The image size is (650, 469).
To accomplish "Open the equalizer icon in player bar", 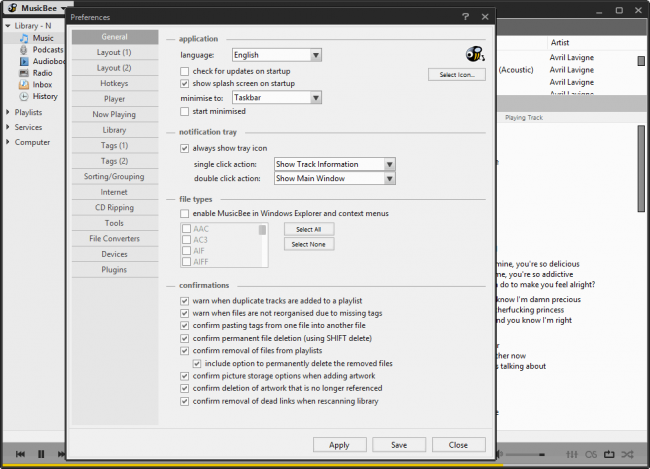I will pyautogui.click(x=572, y=454).
